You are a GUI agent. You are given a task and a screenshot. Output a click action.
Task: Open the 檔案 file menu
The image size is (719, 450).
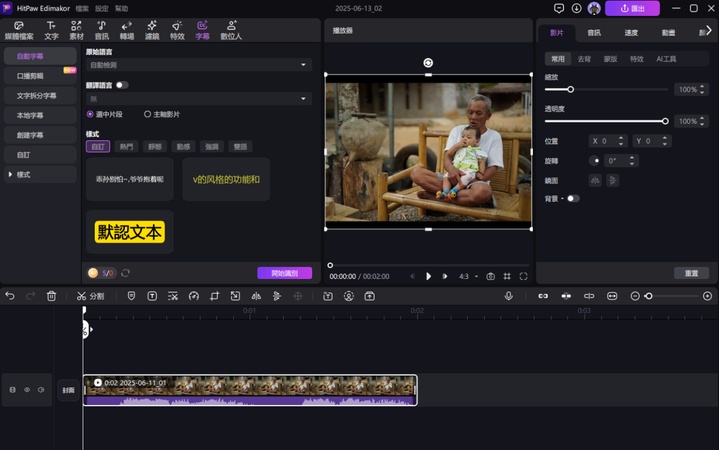pos(82,8)
